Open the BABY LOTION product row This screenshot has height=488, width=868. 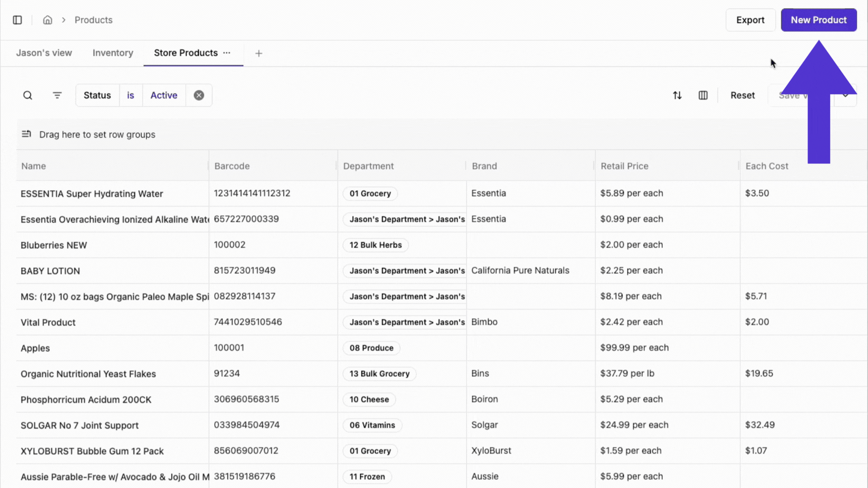50,271
